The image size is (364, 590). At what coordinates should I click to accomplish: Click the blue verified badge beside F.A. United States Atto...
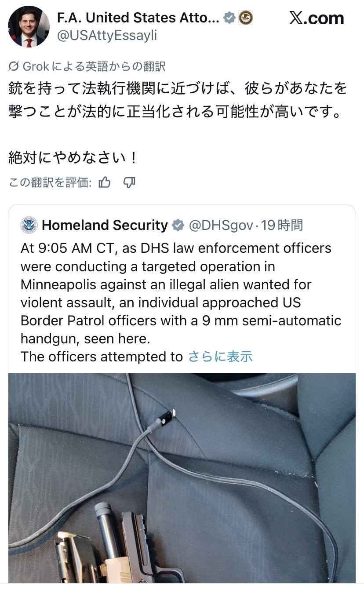[229, 18]
